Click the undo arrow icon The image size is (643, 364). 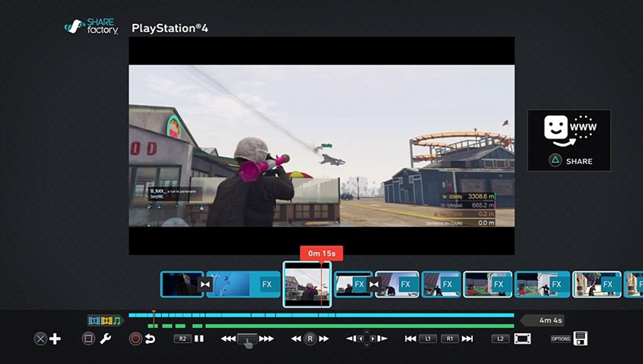point(150,339)
